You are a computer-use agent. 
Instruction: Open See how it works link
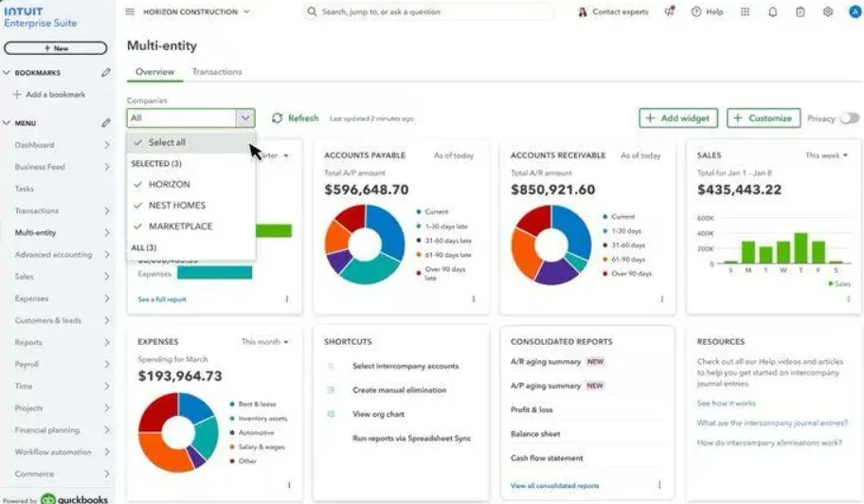tap(727, 404)
